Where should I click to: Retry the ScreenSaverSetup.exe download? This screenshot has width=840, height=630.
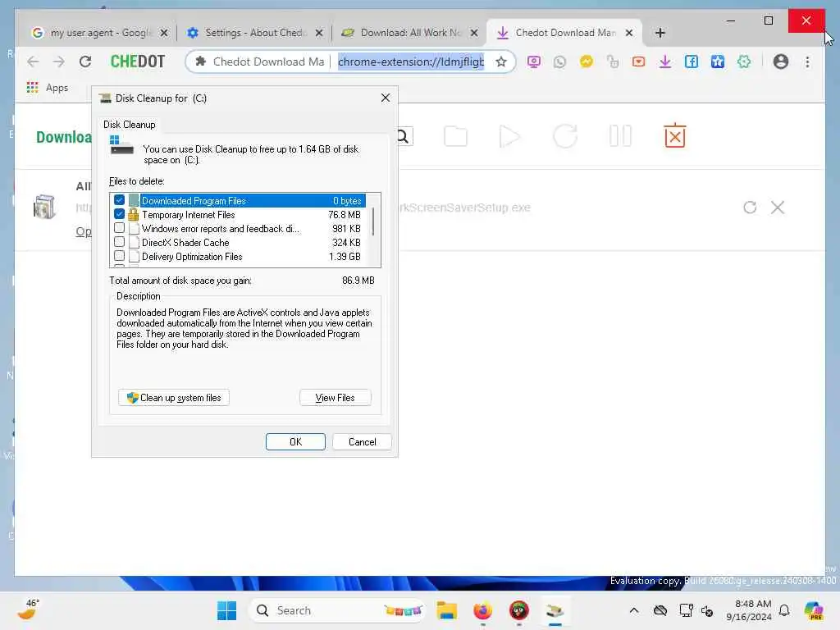[x=750, y=208]
